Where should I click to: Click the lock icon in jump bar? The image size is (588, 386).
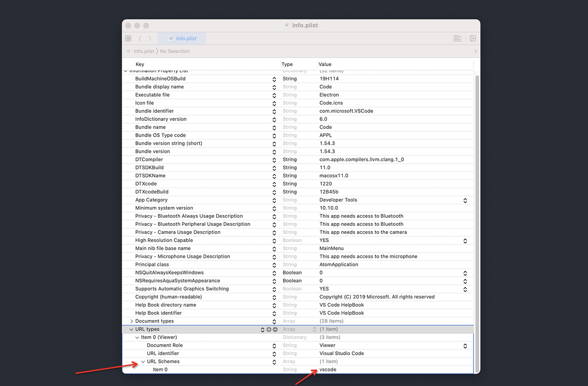coord(476,51)
